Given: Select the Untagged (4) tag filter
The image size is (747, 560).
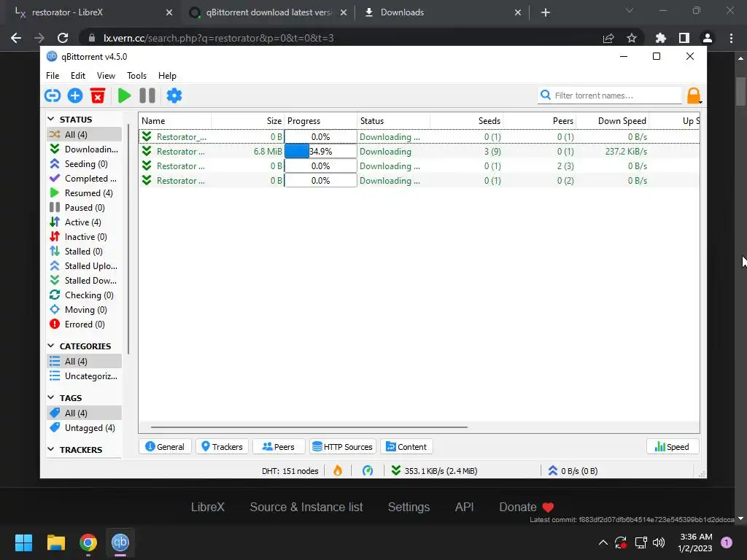Looking at the screenshot, I should (x=85, y=428).
